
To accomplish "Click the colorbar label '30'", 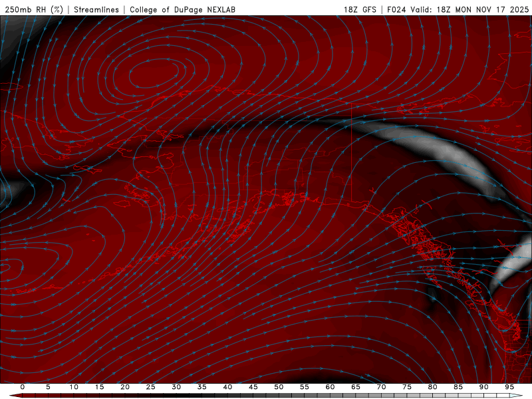I will (x=176, y=387).
